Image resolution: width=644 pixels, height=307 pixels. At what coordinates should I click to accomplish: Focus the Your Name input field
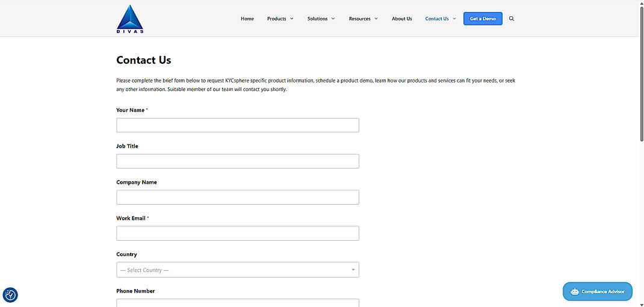[x=238, y=125]
